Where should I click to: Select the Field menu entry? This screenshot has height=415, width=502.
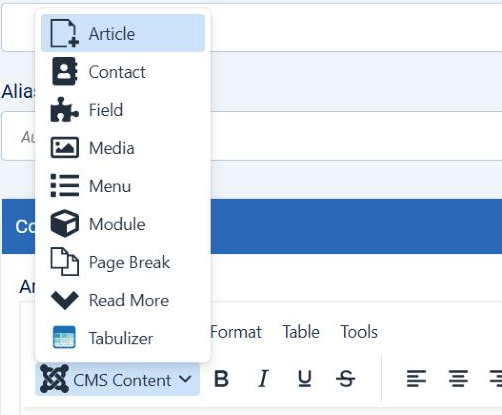(123, 109)
